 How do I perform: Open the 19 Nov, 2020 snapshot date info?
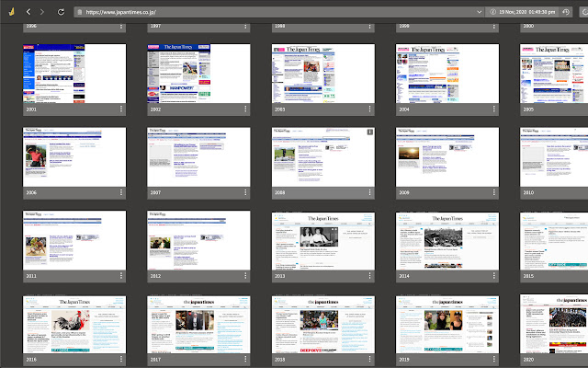click(x=522, y=12)
